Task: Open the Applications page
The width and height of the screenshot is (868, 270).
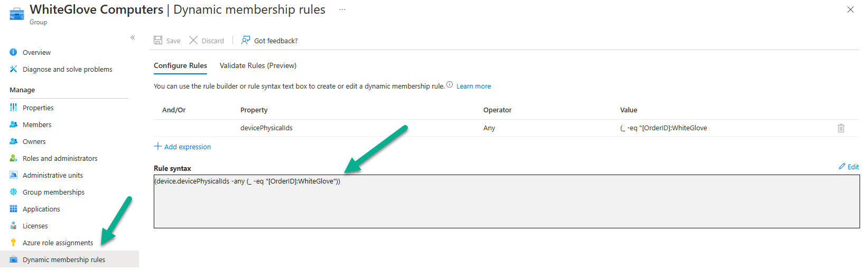Action: tap(41, 209)
